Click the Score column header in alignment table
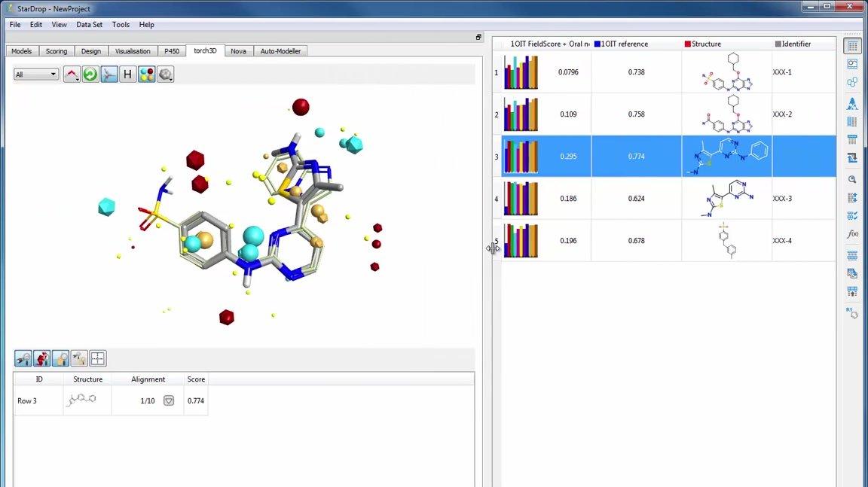Image resolution: width=868 pixels, height=487 pixels. pyautogui.click(x=196, y=379)
